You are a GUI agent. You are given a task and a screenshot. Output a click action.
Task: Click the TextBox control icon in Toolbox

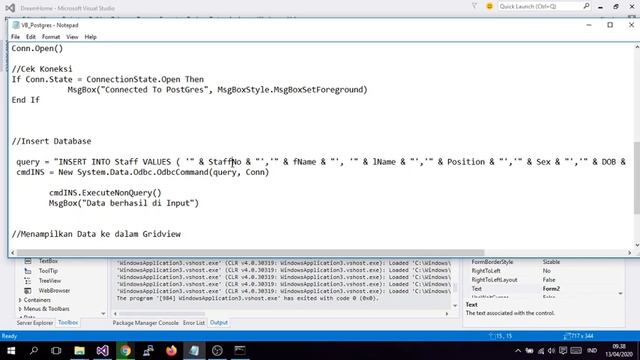pyautogui.click(x=28, y=261)
